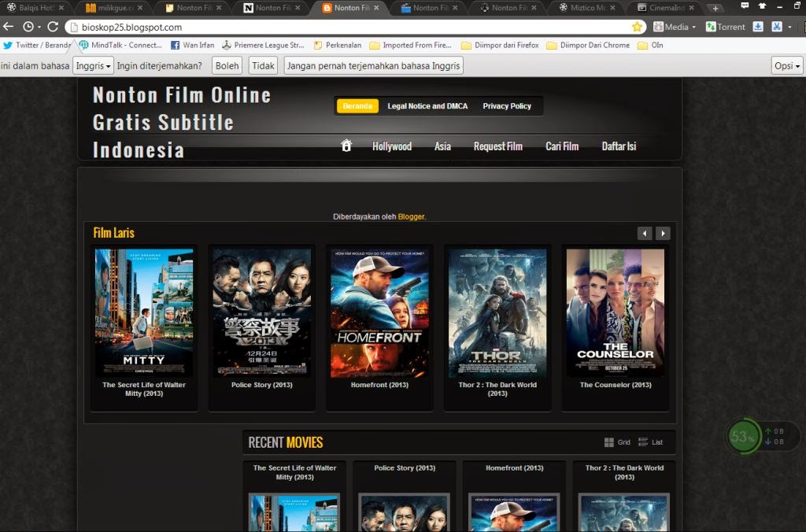Screen dimensions: 806x532
Task: Click The Counselor (2013) title text
Action: click(x=616, y=385)
